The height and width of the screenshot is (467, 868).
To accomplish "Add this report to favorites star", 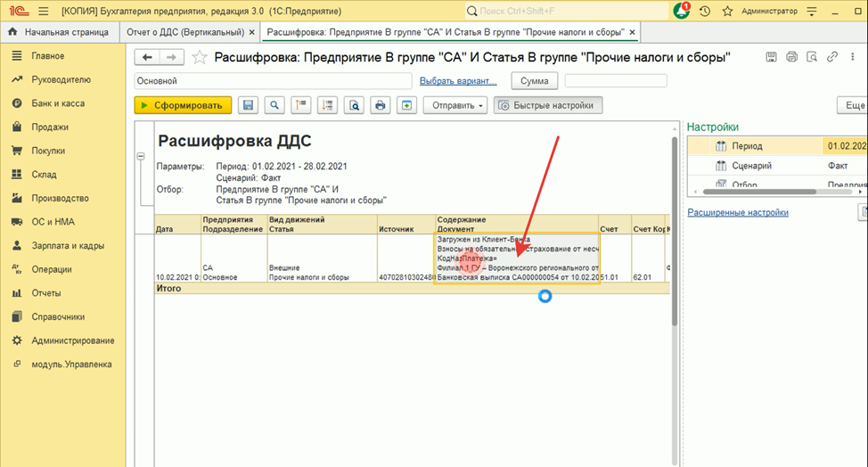I will click(x=200, y=57).
